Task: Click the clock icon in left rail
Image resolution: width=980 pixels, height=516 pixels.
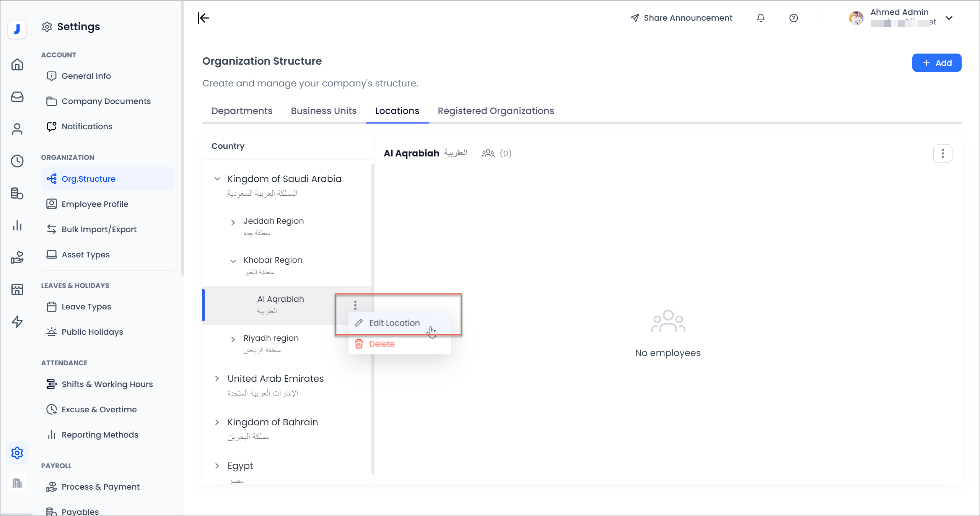Action: tap(17, 161)
